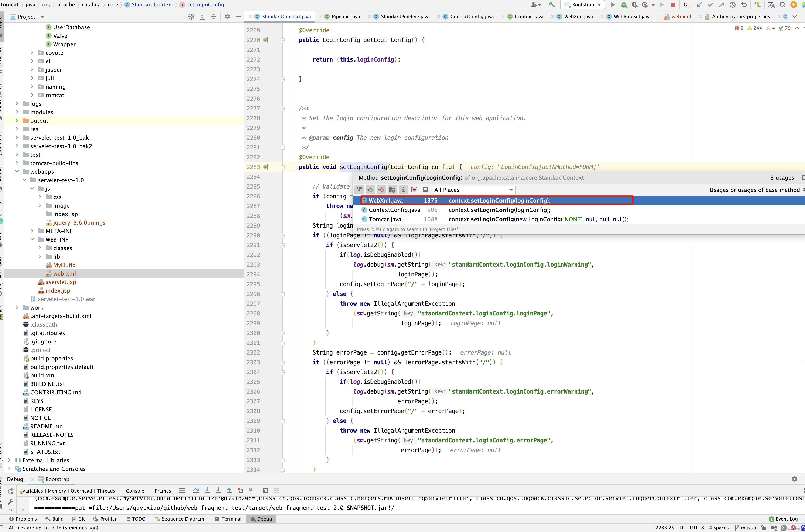
Task: Select ContextConfig.java usage line 506
Action: coord(579,210)
